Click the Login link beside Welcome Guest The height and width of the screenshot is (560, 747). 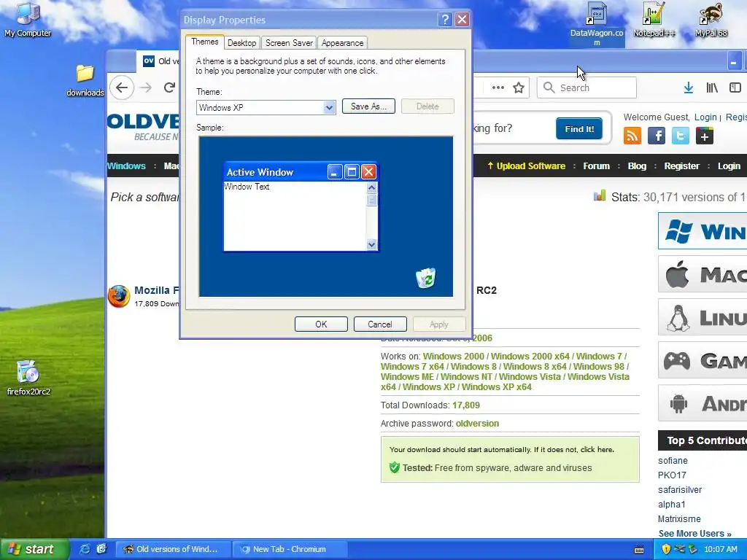coord(705,117)
